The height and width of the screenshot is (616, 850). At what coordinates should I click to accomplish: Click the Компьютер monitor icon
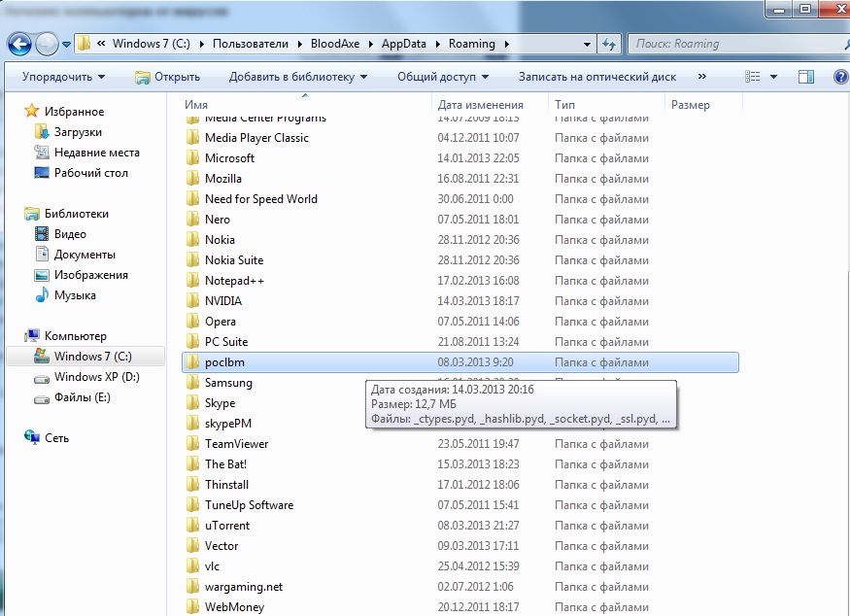32,335
